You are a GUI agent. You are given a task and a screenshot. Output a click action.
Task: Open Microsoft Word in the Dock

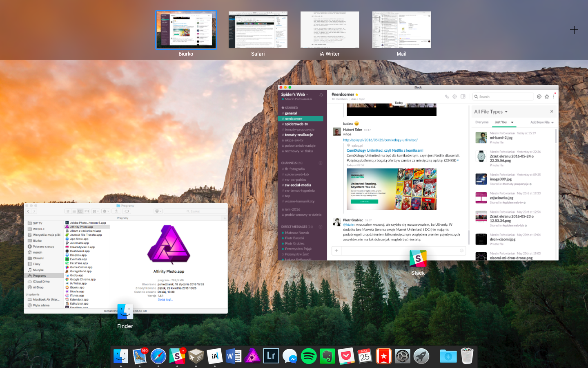point(234,356)
